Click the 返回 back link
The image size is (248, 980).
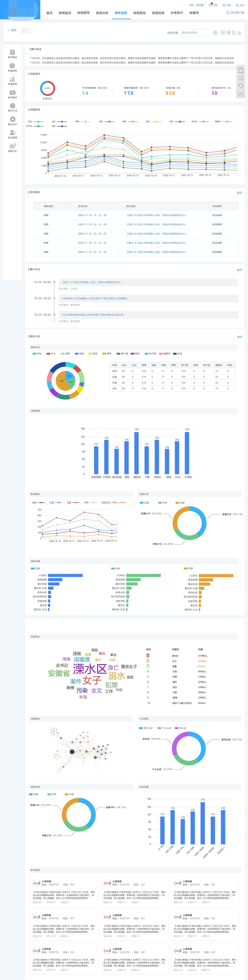click(12, 30)
